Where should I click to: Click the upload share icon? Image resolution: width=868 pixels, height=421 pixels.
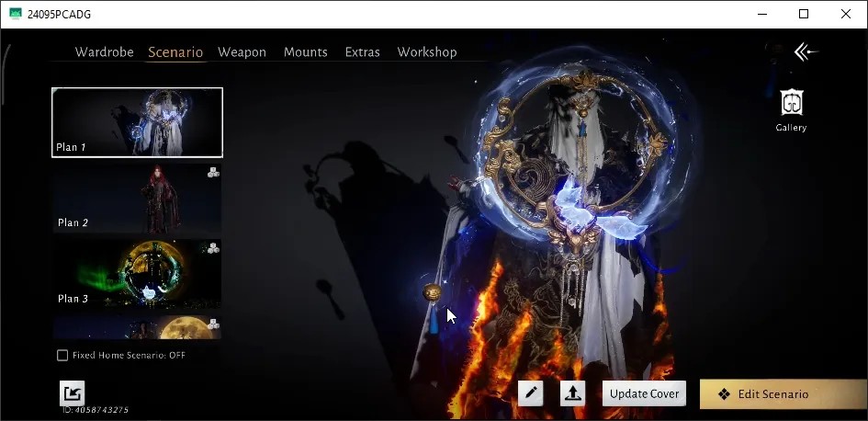click(x=572, y=393)
